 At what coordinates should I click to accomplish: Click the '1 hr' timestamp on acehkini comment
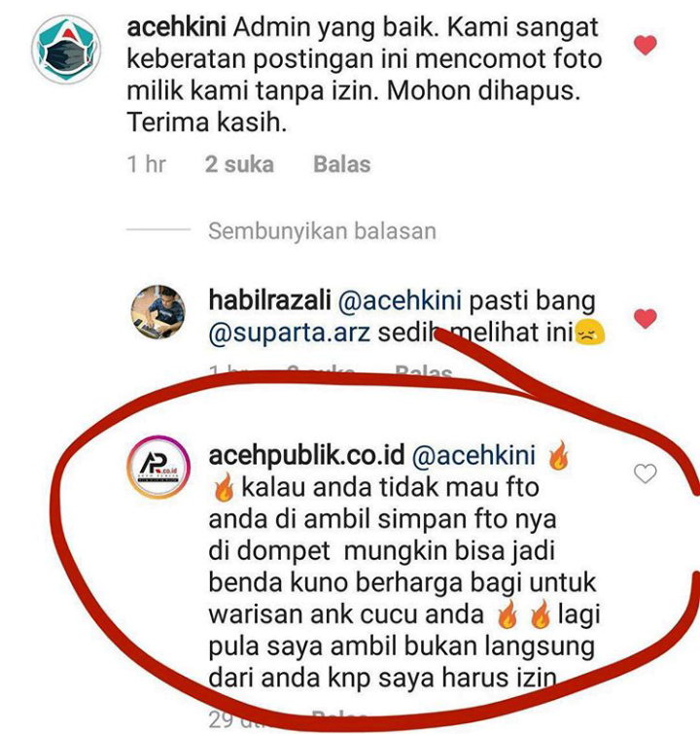[x=147, y=164]
